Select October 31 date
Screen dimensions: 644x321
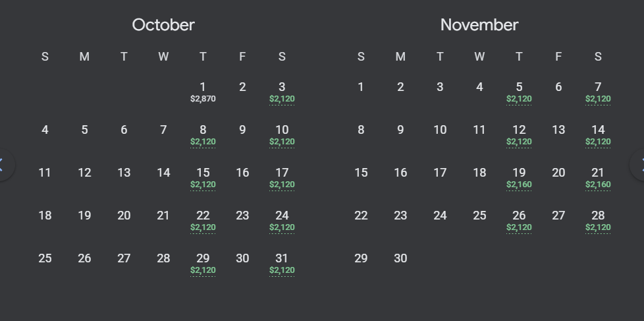click(282, 264)
